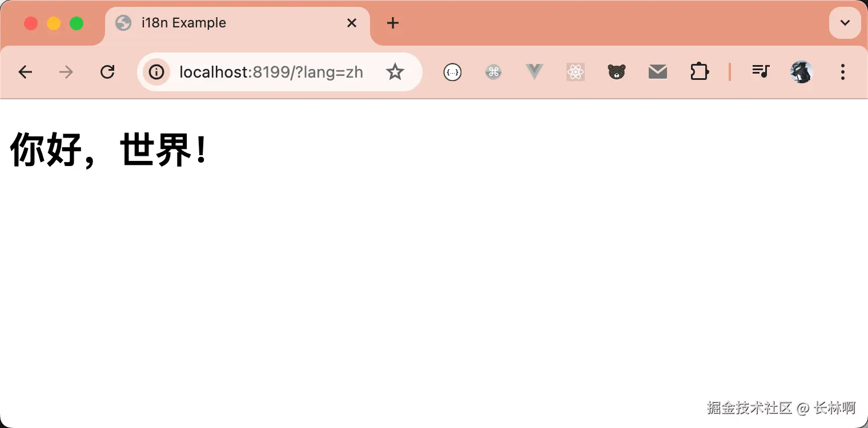The height and width of the screenshot is (428, 868).
Task: Go back to previous page
Action: tap(25, 72)
